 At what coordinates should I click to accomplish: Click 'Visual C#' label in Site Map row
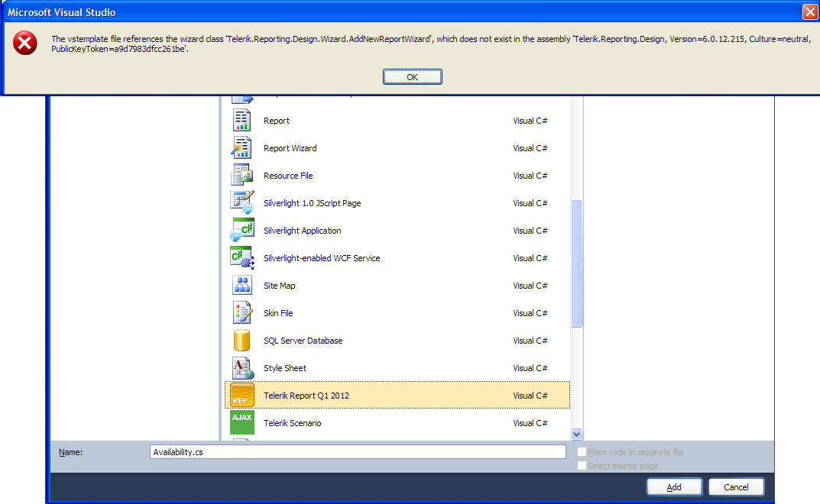(530, 286)
